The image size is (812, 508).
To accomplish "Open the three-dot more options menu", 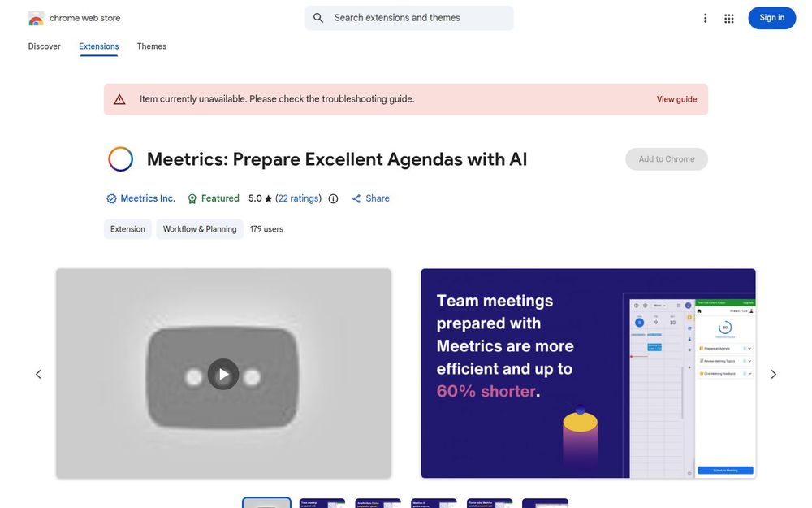I will 705,18.
